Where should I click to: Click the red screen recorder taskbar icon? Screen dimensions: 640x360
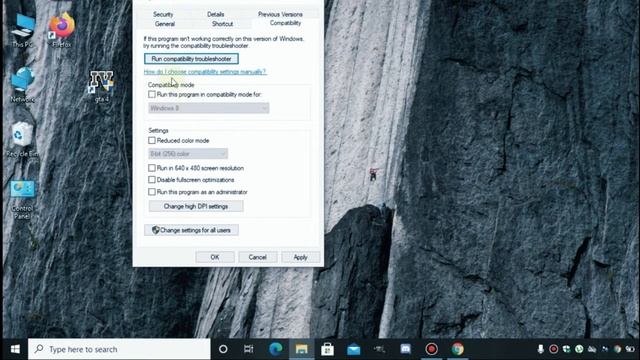431,349
